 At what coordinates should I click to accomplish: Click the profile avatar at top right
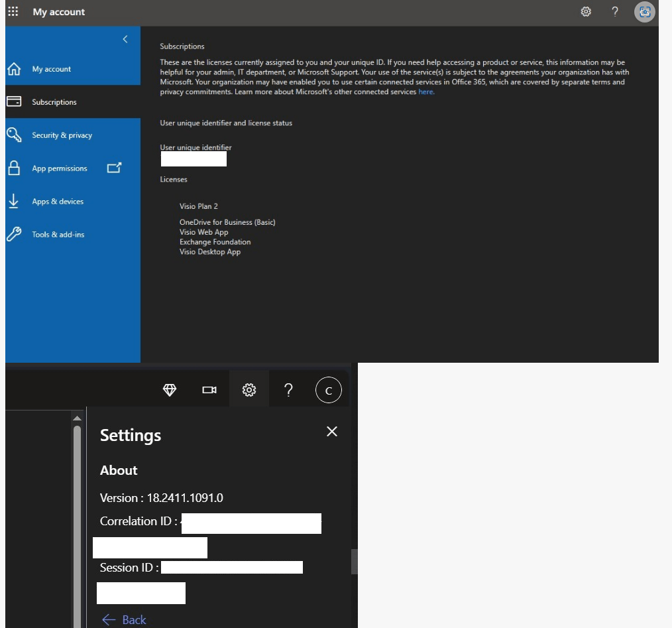click(x=644, y=12)
